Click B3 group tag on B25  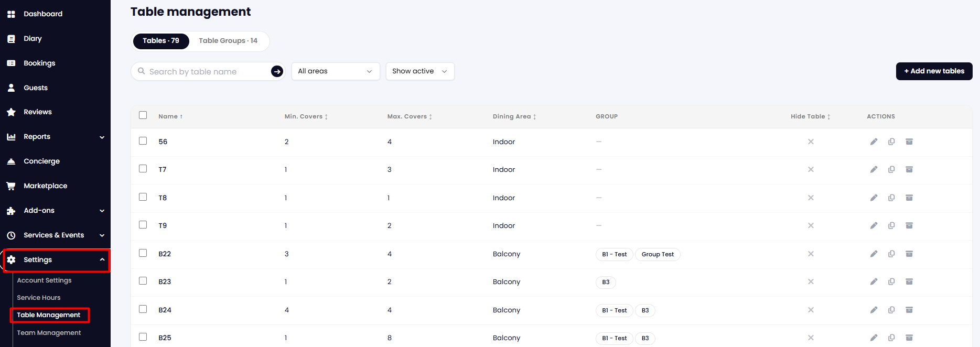coord(645,338)
